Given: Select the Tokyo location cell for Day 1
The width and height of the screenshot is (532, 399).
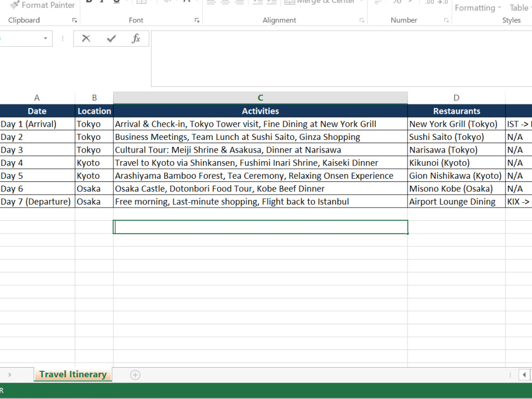Looking at the screenshot, I should [94, 124].
